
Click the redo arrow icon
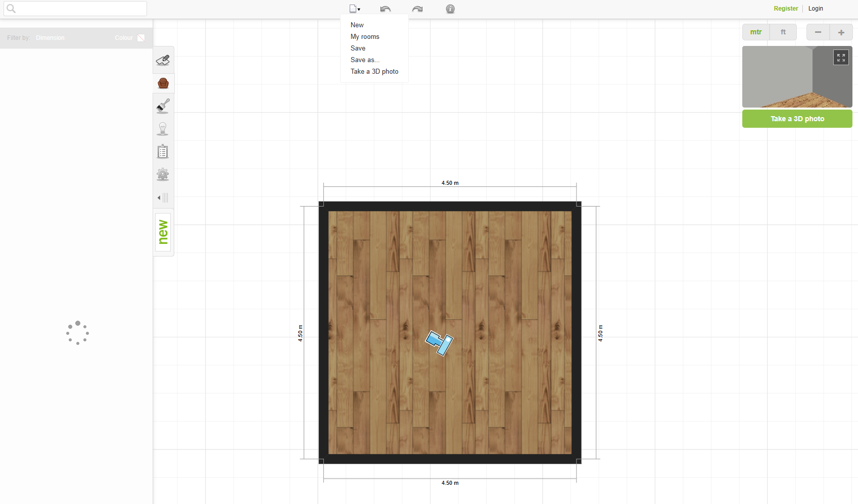[417, 9]
